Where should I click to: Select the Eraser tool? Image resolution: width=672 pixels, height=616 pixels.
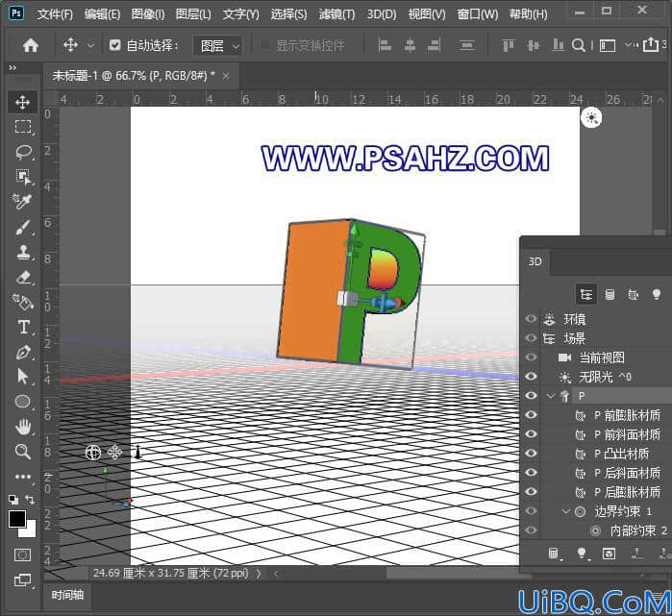point(23,277)
